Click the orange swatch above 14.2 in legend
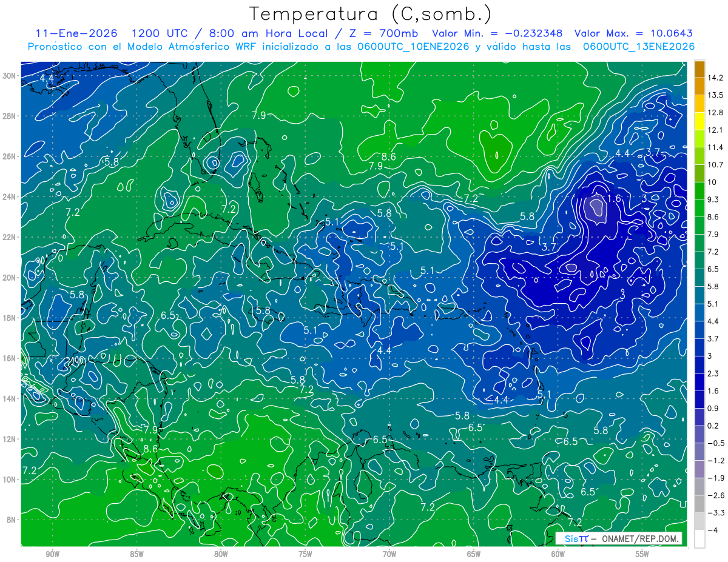The image size is (728, 562). [x=700, y=69]
